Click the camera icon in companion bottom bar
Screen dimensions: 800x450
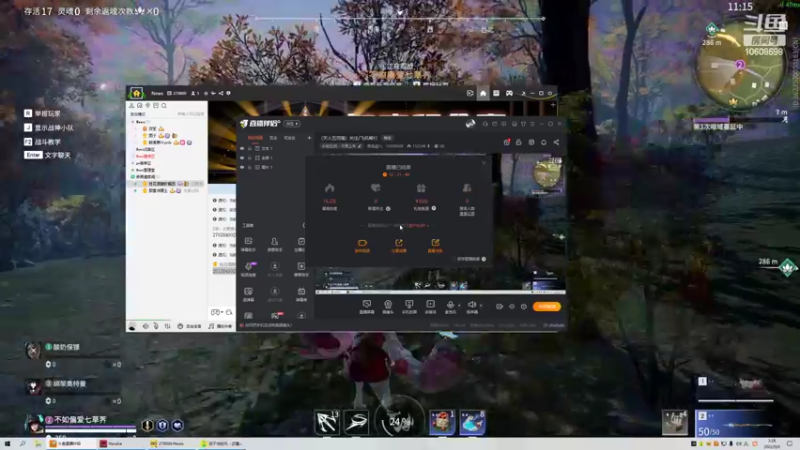[388, 305]
